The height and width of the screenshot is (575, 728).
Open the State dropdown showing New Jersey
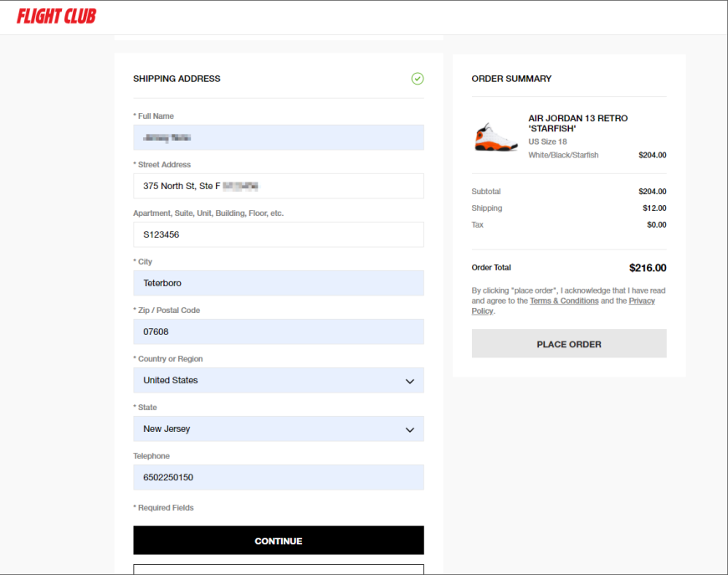point(279,429)
